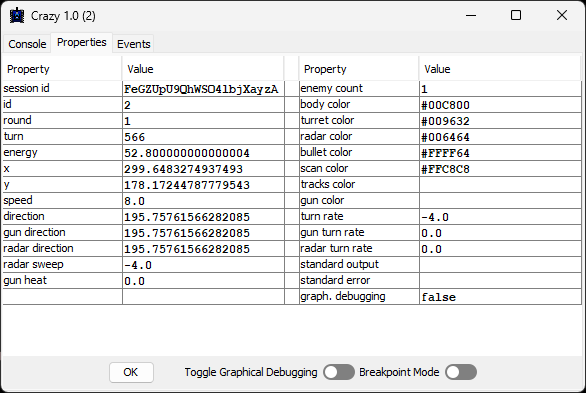Select graph. debugging value false

pyautogui.click(x=500, y=297)
